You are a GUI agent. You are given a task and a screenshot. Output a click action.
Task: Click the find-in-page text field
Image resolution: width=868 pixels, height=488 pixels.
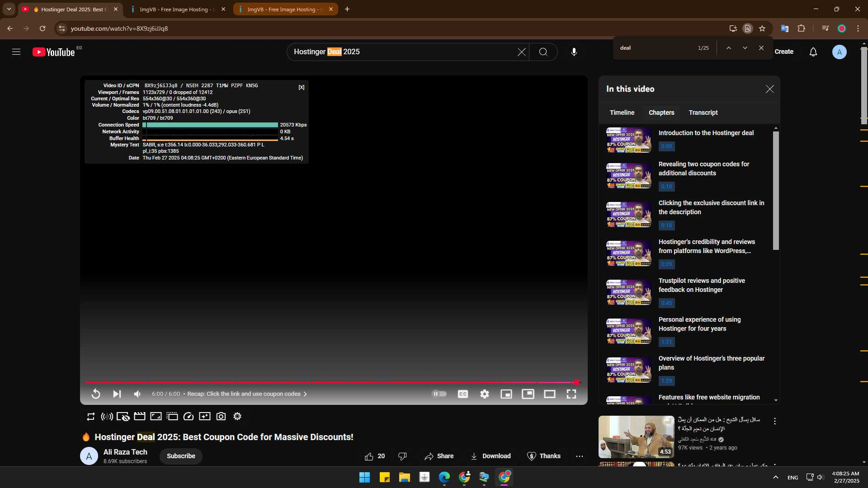pos(656,48)
